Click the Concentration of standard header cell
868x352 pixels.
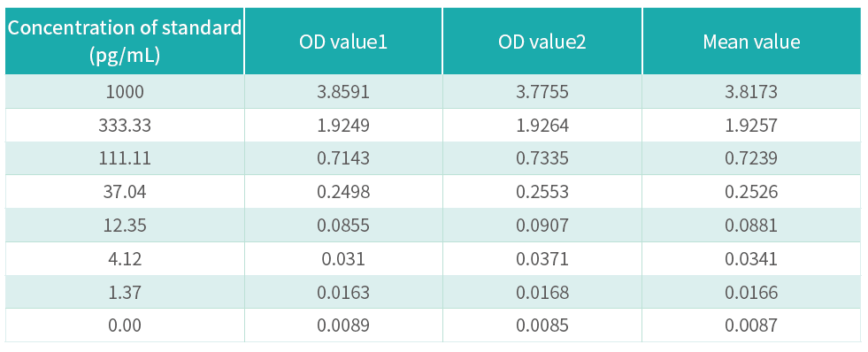click(x=125, y=42)
